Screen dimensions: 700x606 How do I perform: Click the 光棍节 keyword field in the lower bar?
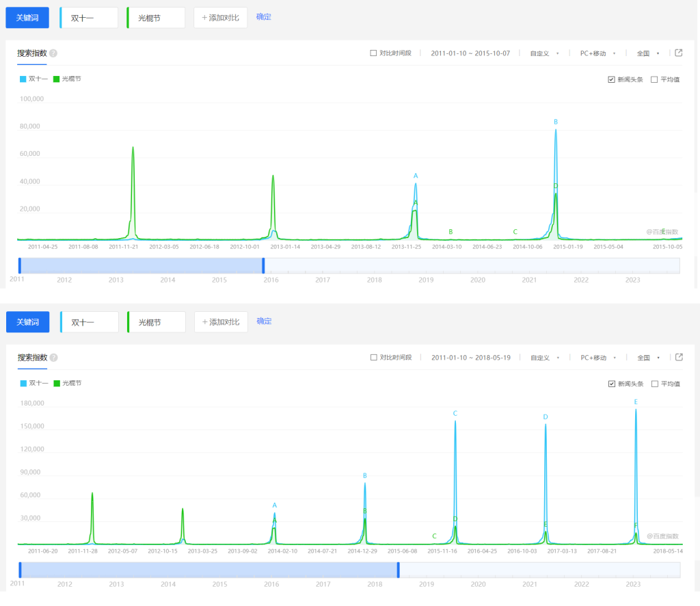157,322
